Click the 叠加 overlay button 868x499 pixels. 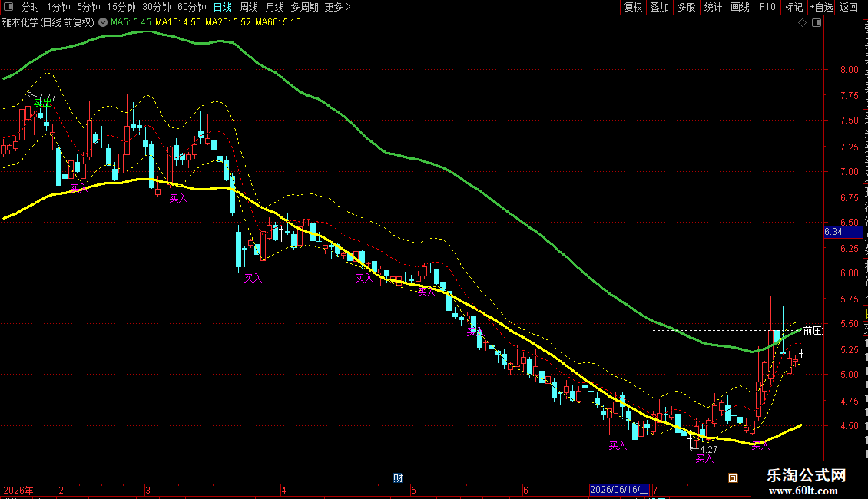click(660, 7)
